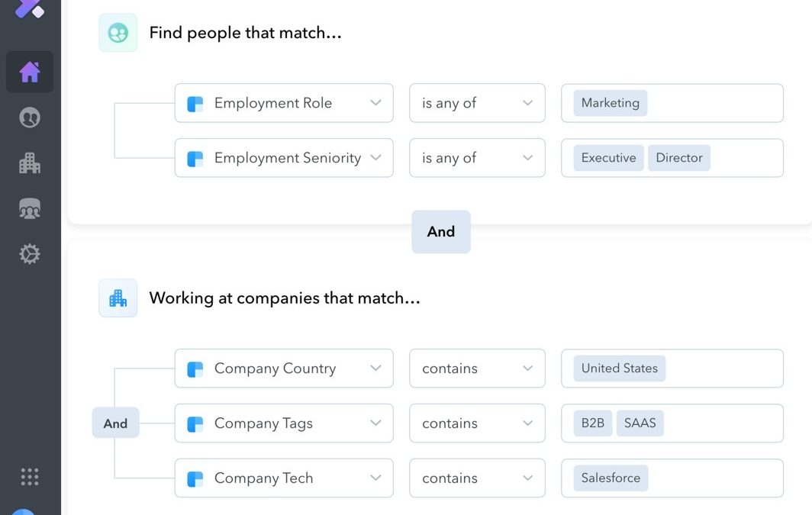Click the Salesforce value input field

click(x=672, y=478)
